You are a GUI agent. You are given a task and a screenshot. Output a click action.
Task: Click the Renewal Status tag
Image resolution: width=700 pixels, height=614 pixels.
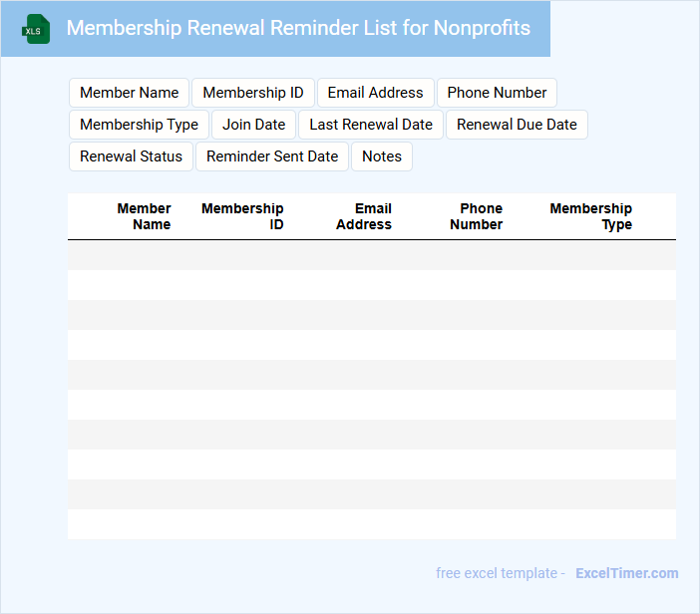131,156
